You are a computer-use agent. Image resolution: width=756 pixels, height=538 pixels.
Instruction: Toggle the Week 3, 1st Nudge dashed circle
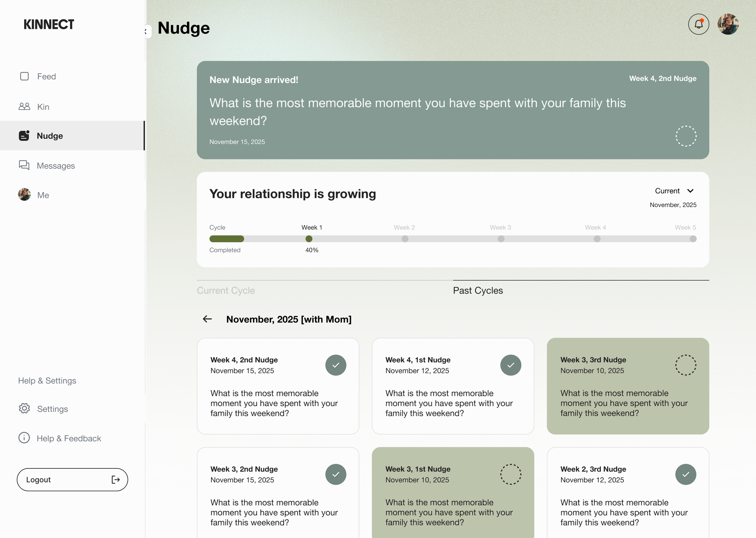point(510,474)
